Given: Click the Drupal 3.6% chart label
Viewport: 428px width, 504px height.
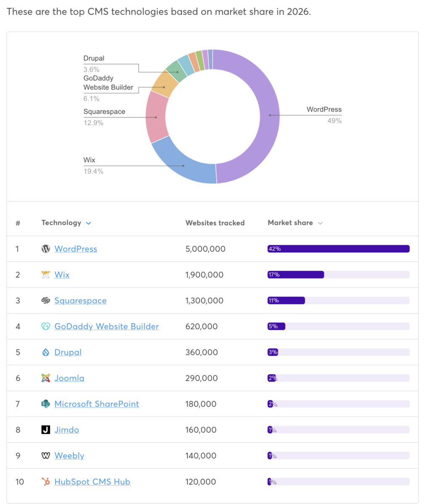Looking at the screenshot, I should (94, 64).
